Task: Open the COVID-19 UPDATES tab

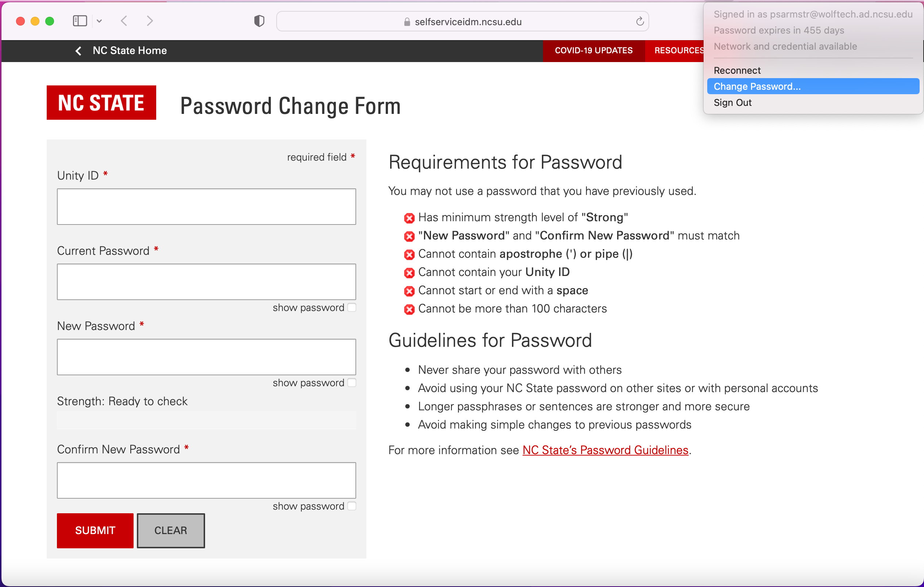Action: click(x=593, y=51)
